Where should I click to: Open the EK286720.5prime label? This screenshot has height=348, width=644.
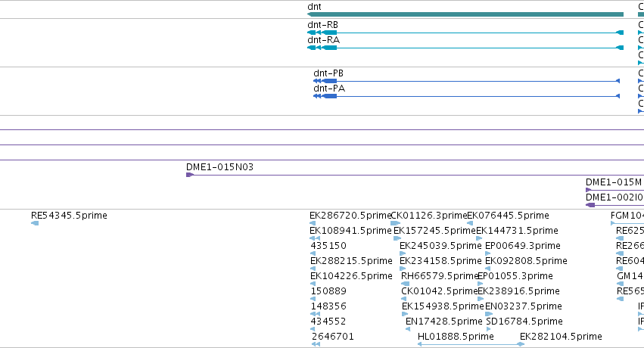(x=350, y=216)
